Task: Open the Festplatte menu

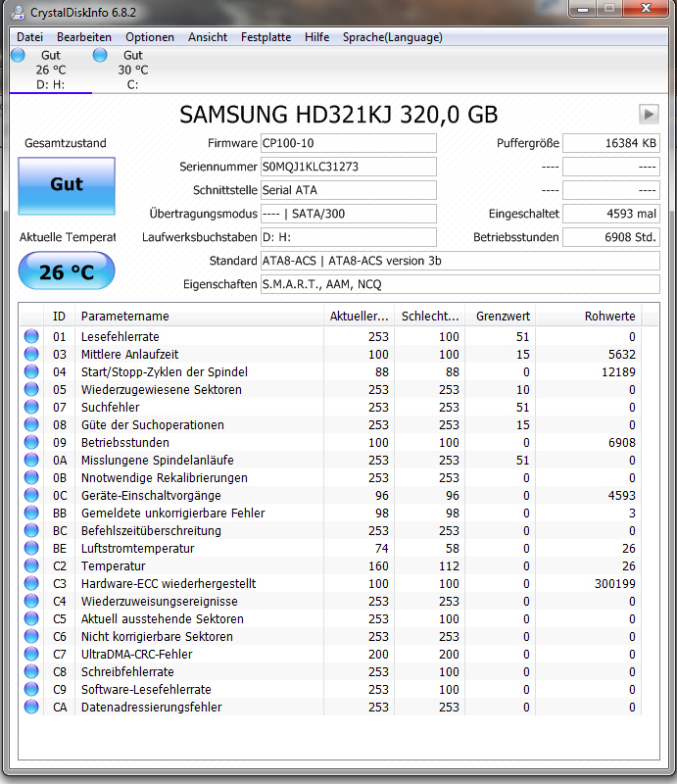Action: 266,37
